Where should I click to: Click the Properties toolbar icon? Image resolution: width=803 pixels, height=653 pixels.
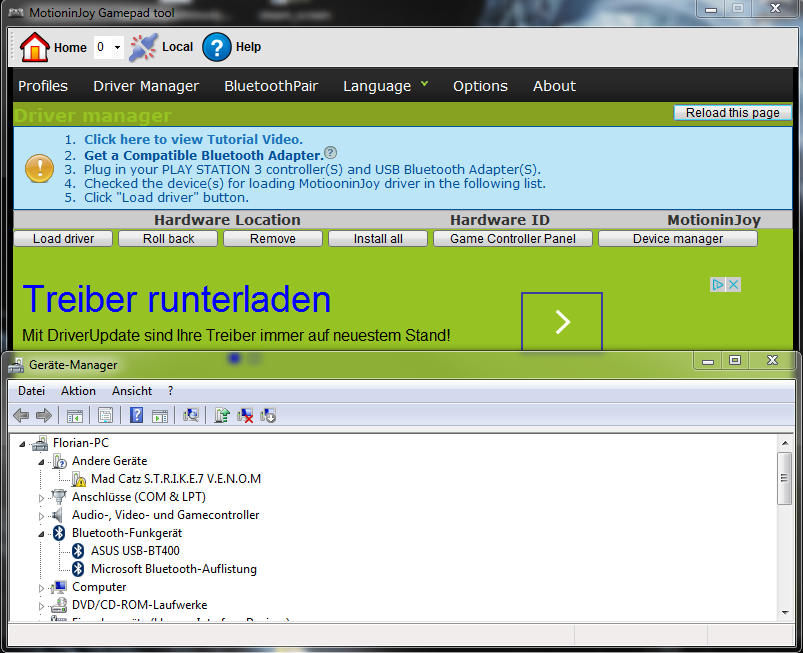point(105,415)
